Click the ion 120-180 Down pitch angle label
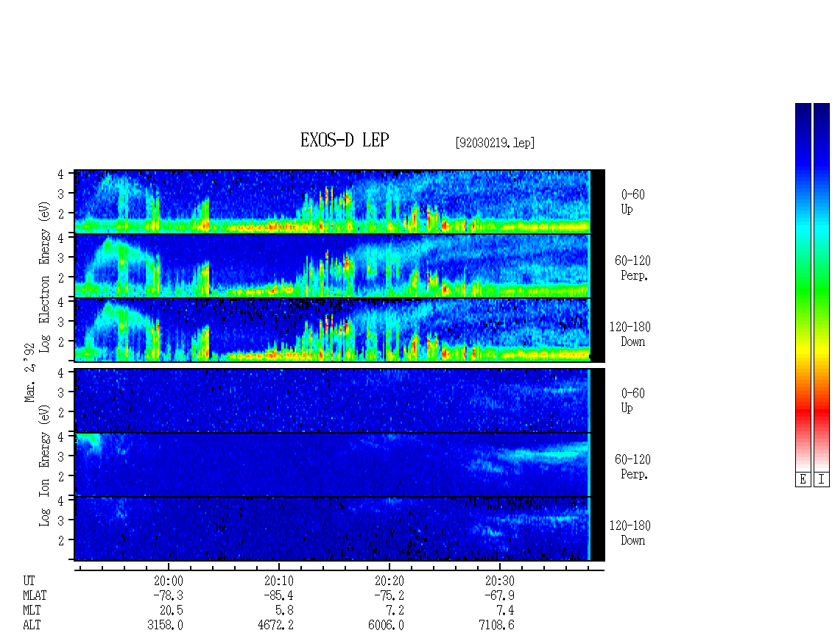 (x=630, y=533)
